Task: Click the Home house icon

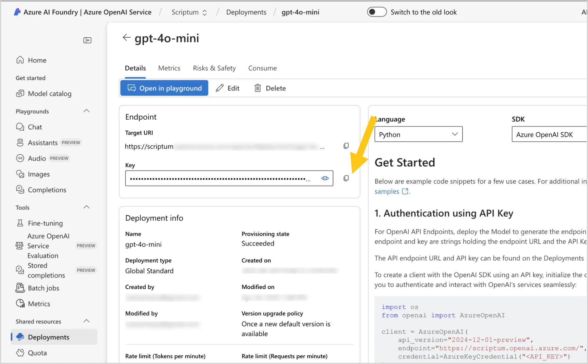Action: tap(20, 60)
